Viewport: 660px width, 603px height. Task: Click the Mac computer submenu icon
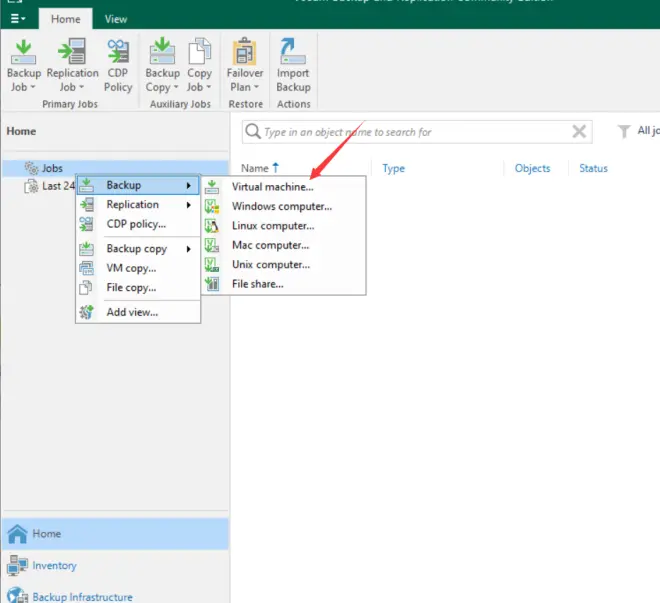(x=212, y=245)
